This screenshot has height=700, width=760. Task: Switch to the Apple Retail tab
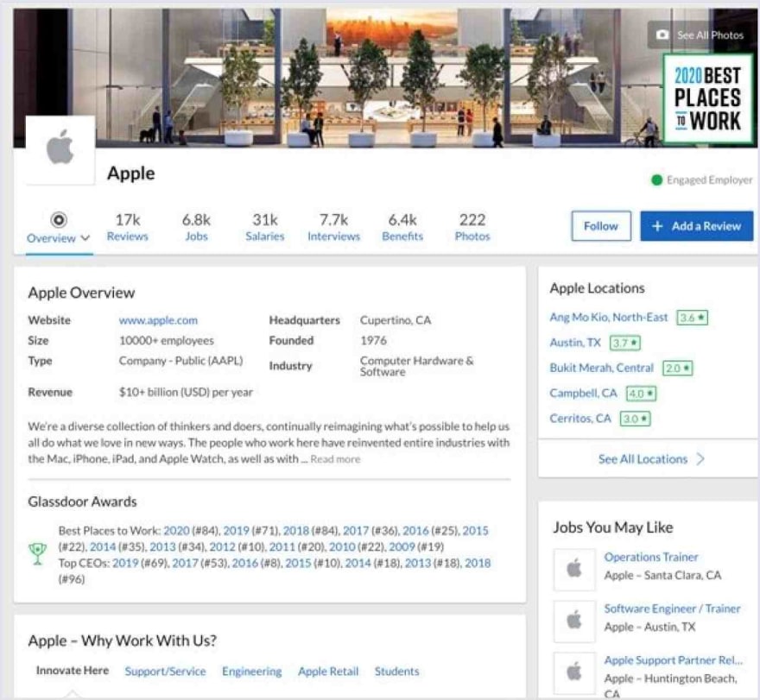click(328, 672)
